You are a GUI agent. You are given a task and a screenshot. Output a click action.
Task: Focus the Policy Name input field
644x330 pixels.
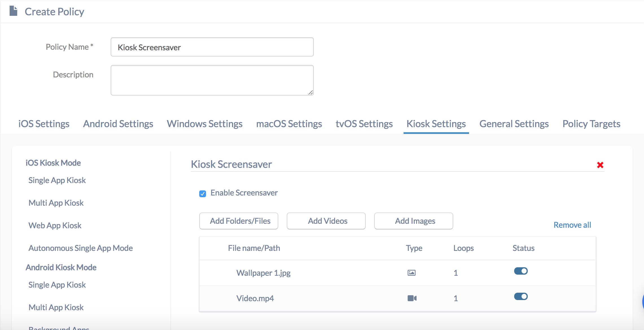[x=212, y=47]
